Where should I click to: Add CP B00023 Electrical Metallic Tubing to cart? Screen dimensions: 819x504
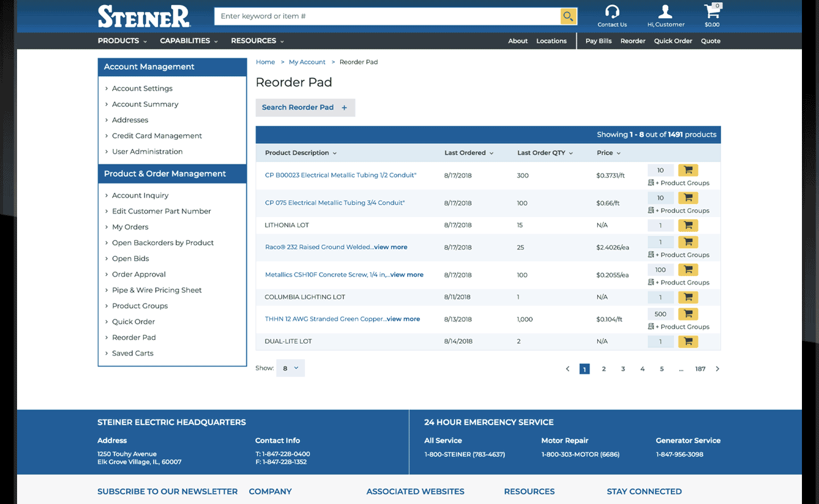[x=688, y=170]
